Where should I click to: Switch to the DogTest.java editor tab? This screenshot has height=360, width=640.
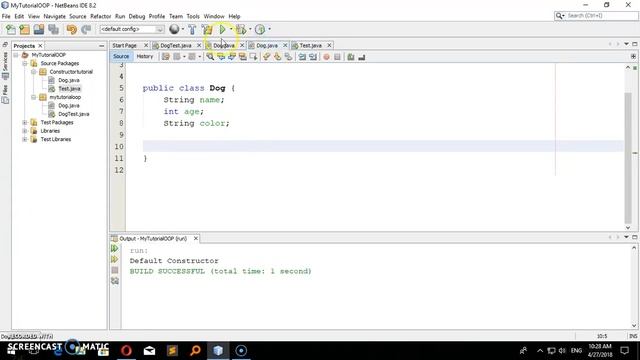(x=176, y=45)
